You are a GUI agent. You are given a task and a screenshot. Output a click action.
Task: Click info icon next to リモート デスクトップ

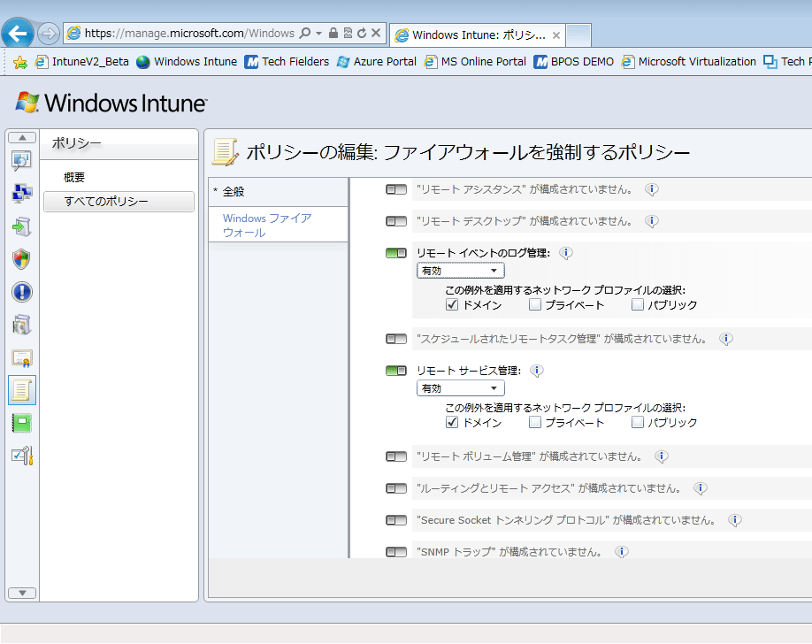(652, 221)
